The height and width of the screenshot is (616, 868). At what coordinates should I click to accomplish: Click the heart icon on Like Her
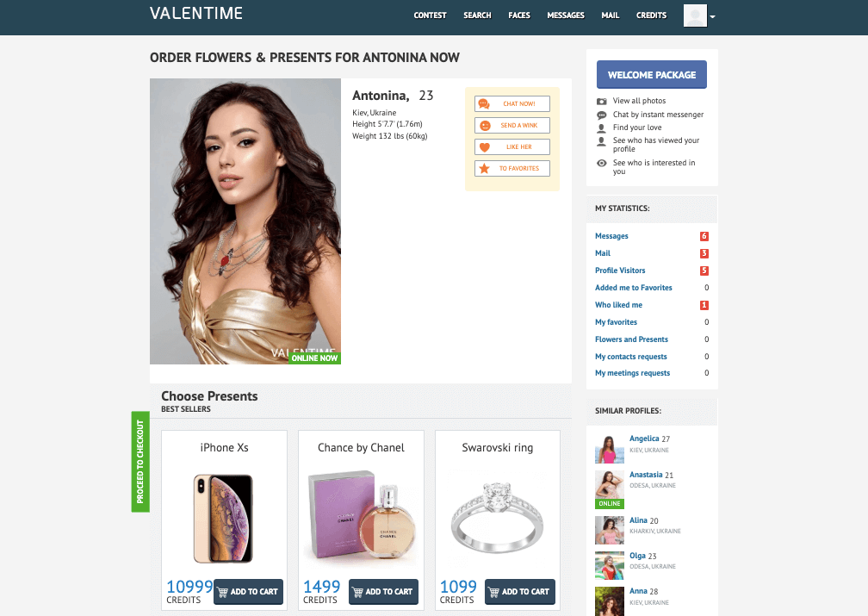484,147
